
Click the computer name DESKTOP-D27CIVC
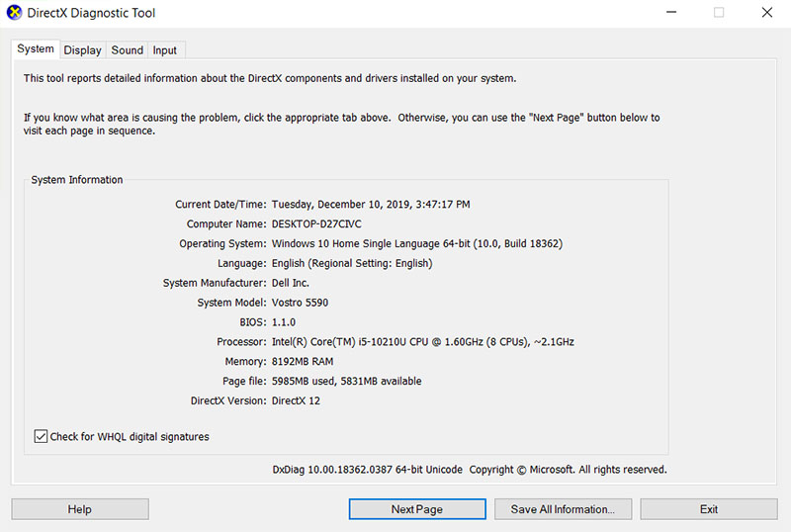(x=316, y=224)
